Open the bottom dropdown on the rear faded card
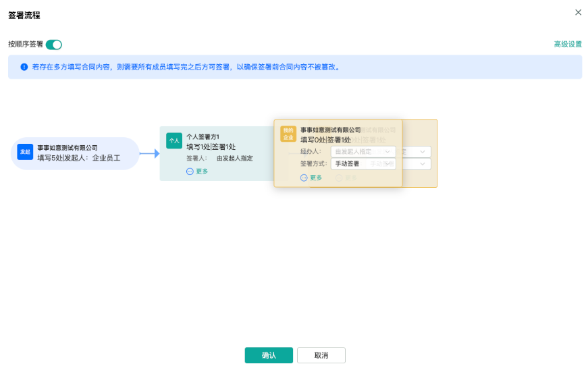This screenshot has width=588, height=370. [417, 164]
